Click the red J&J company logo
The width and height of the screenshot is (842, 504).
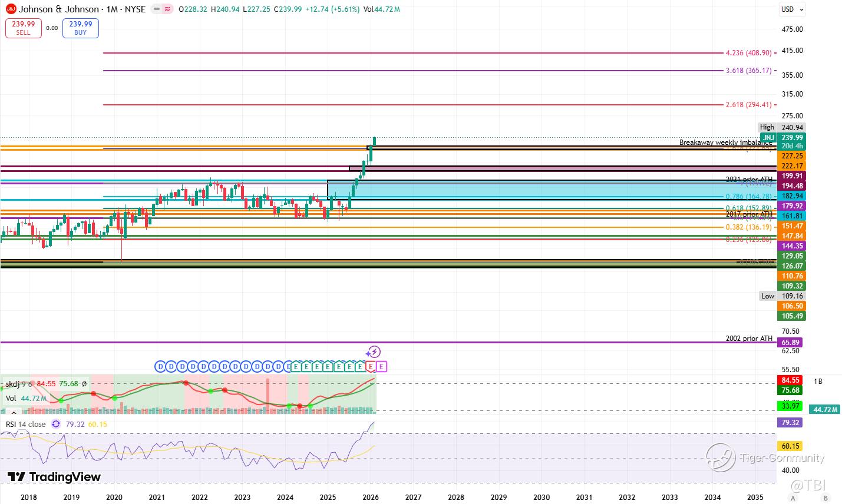point(10,9)
